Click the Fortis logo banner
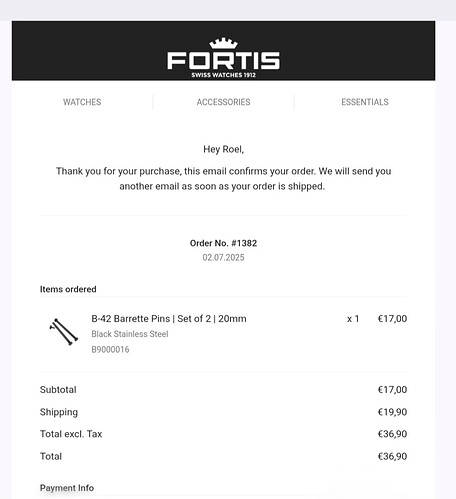Image resolution: width=456 pixels, height=499 pixels. click(x=223, y=51)
